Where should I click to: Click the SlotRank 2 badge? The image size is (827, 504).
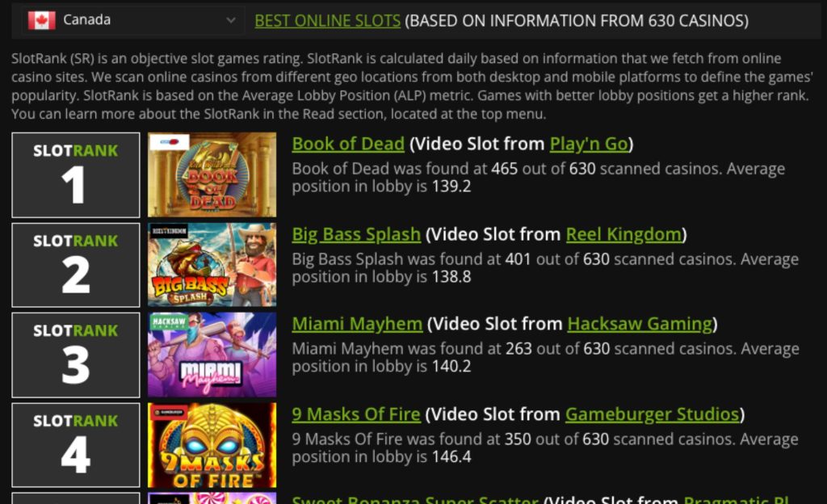(x=76, y=265)
